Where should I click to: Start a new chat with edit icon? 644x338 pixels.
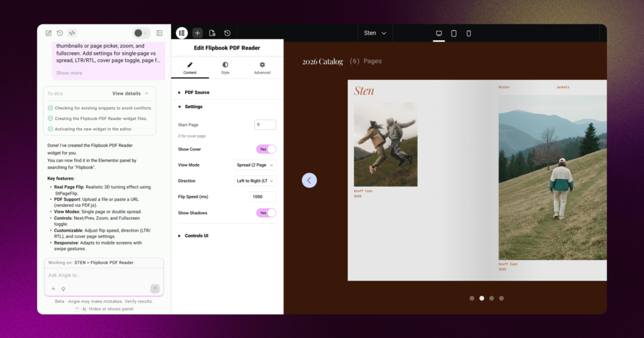(48, 33)
